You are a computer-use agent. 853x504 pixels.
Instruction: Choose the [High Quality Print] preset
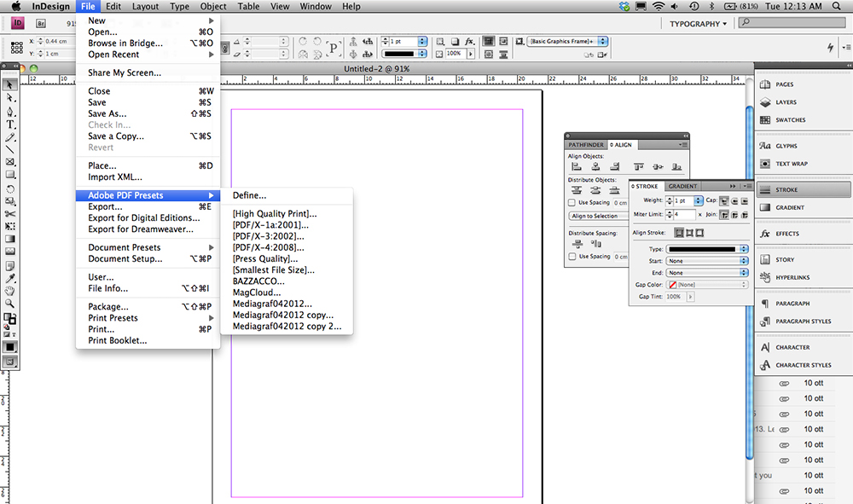click(x=274, y=214)
